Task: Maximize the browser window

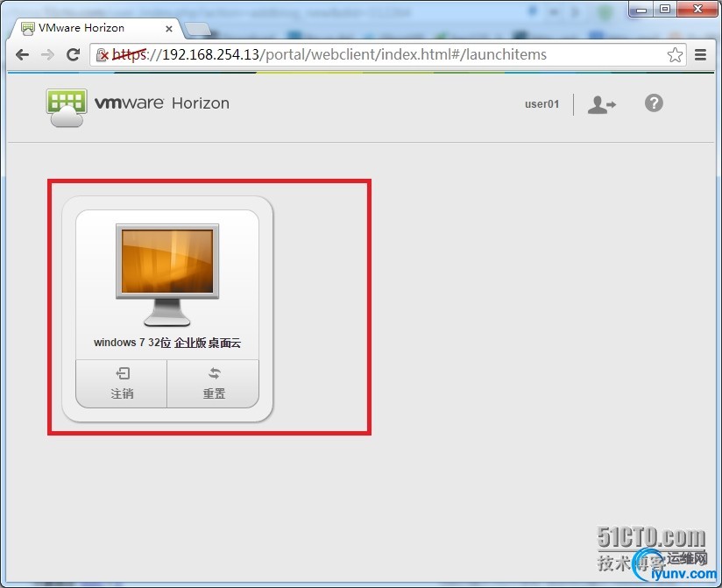Action: tap(665, 9)
